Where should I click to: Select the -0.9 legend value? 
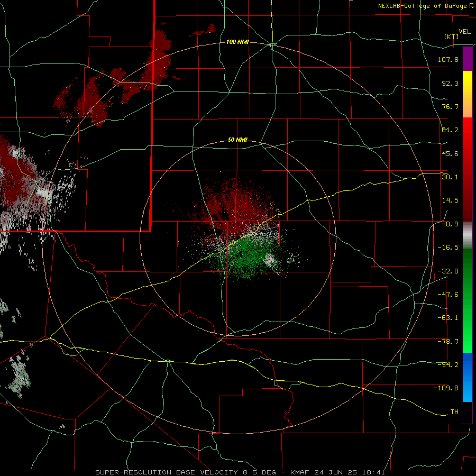450,224
